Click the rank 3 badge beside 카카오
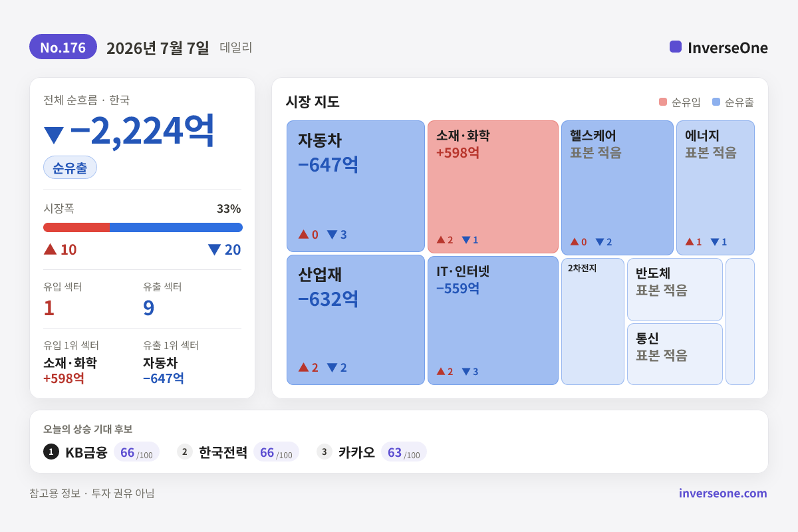 (325, 452)
